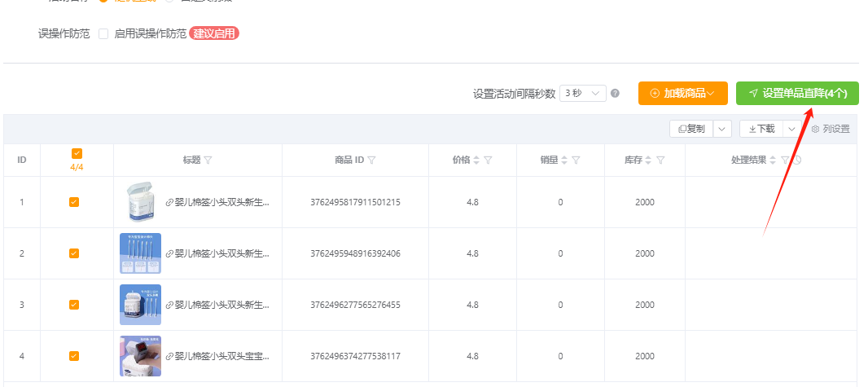Enable 启用误操作防范 checkbox

(103, 34)
